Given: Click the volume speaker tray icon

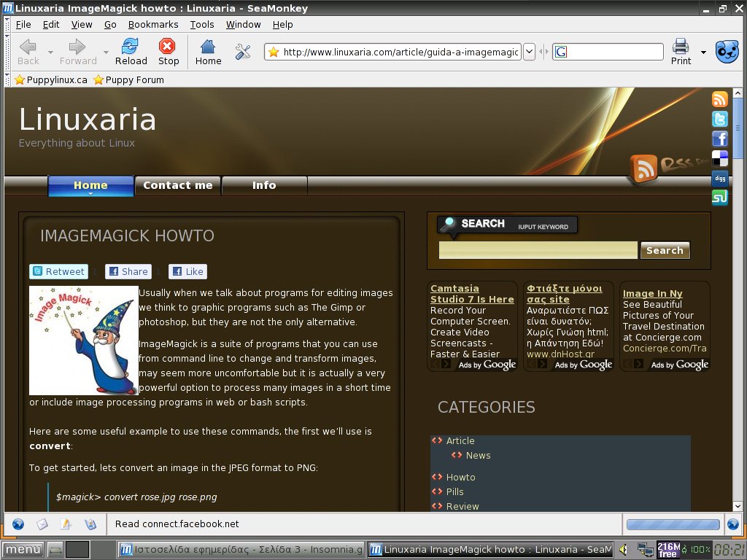Looking at the screenshot, I should [623, 550].
